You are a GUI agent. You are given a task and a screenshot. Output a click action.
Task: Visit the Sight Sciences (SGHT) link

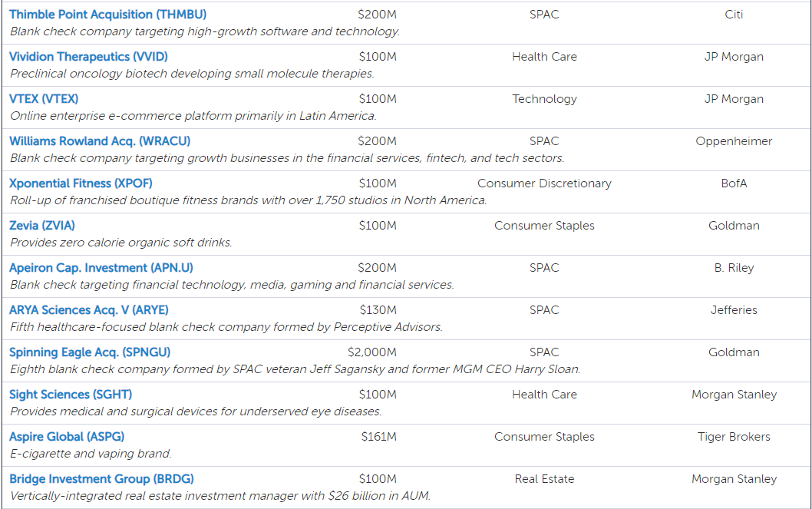(x=71, y=394)
